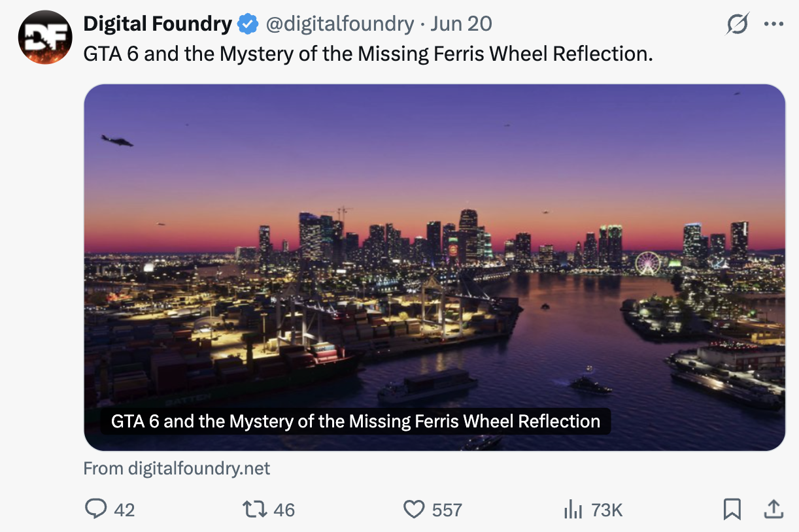799x532 pixels.
Task: Click the blue verified badge
Action: 248,25
